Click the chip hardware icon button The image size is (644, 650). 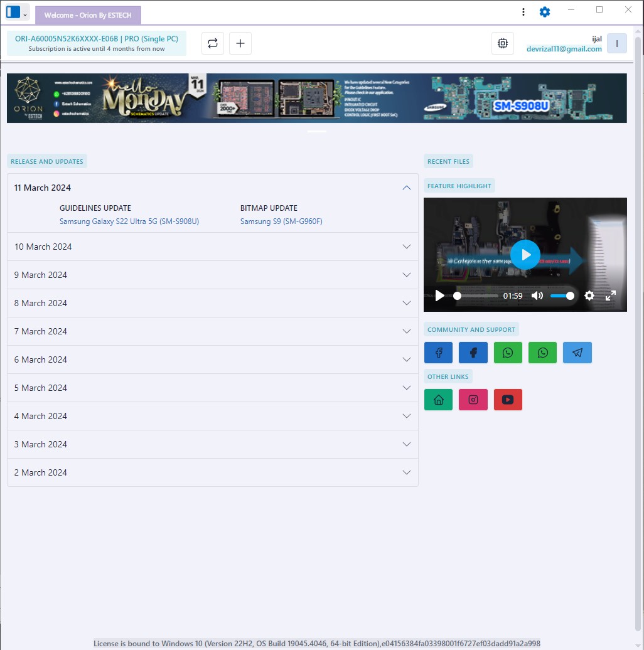(502, 43)
